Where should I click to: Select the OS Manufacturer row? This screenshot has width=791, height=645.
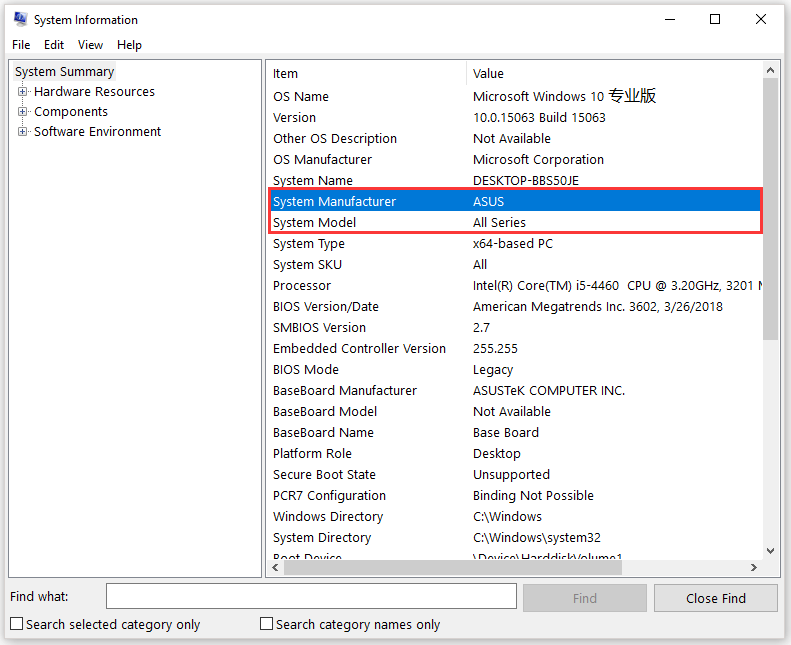(x=515, y=160)
